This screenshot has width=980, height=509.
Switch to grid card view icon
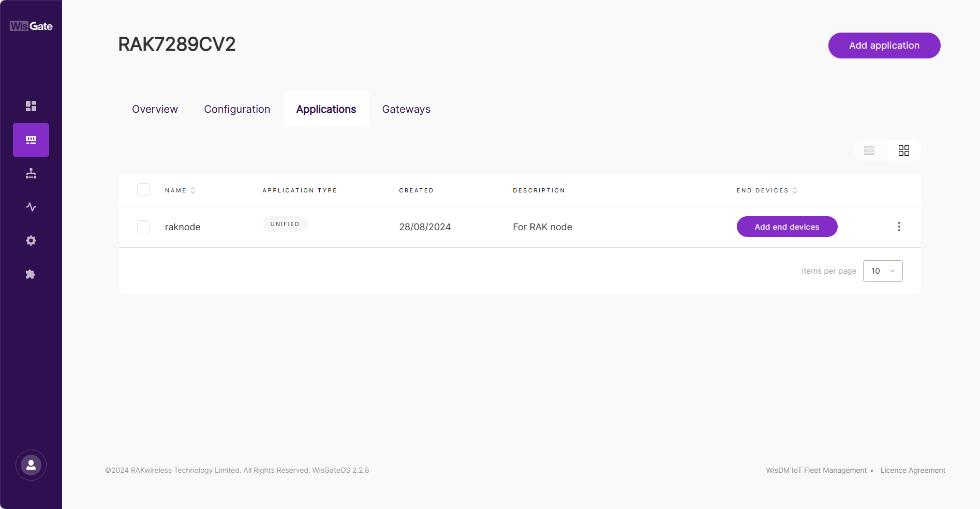point(904,151)
